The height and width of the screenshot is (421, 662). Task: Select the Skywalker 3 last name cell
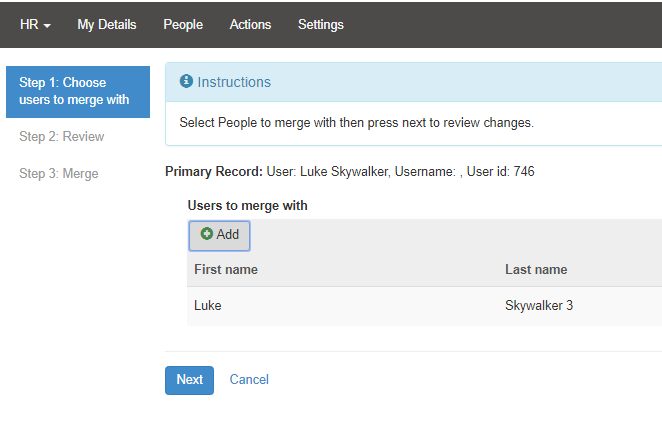[539, 306]
